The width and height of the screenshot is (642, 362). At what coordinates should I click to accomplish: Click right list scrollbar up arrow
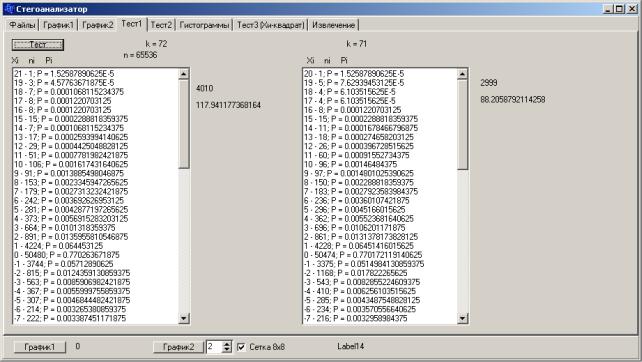coord(462,74)
